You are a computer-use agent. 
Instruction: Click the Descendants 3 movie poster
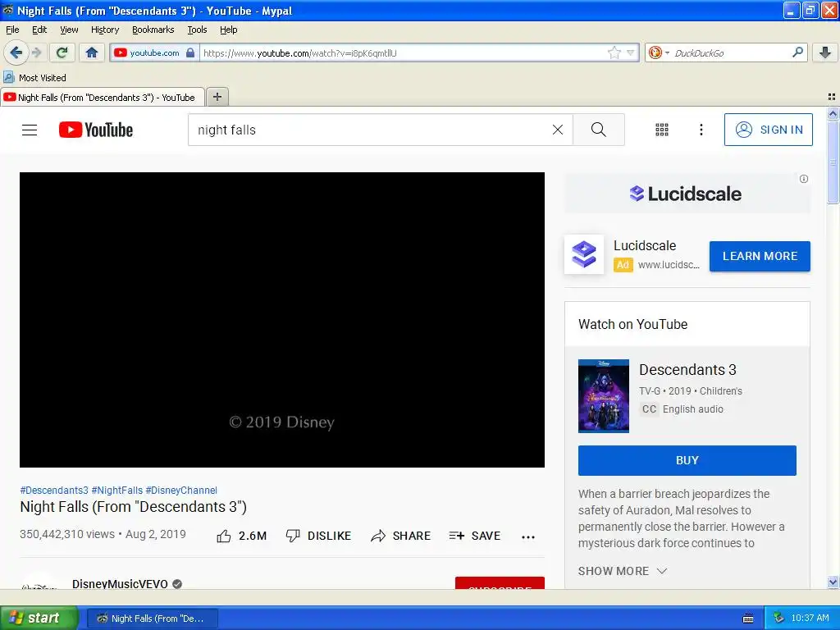pos(603,396)
